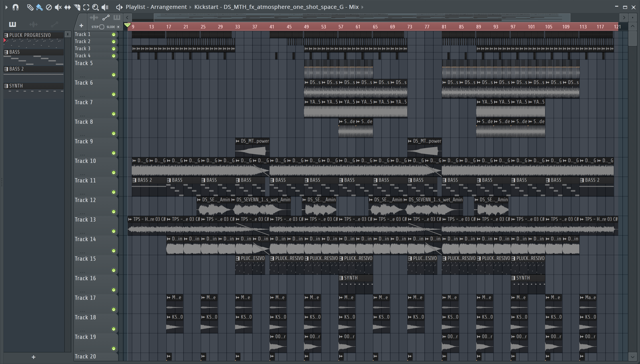Click bar 81 on the timeline ruler
Image resolution: width=640 pixels, height=364 pixels.
click(444, 27)
